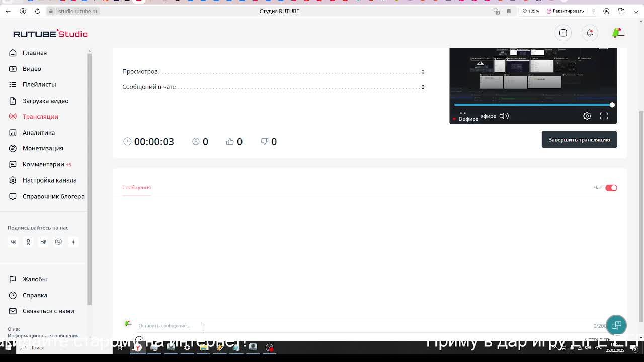This screenshot has height=362, width=644.
Task: Open Аналитика in sidebar menu
Action: pyautogui.click(x=39, y=133)
